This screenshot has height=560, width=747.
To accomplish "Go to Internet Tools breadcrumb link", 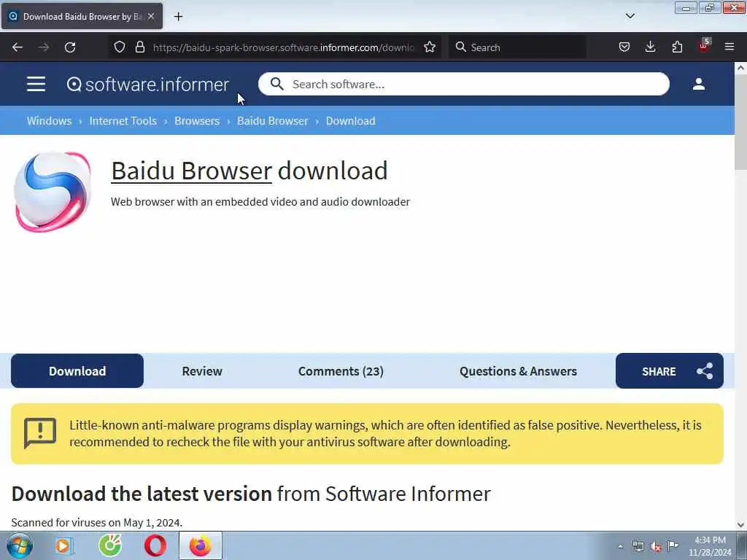I will pos(123,121).
